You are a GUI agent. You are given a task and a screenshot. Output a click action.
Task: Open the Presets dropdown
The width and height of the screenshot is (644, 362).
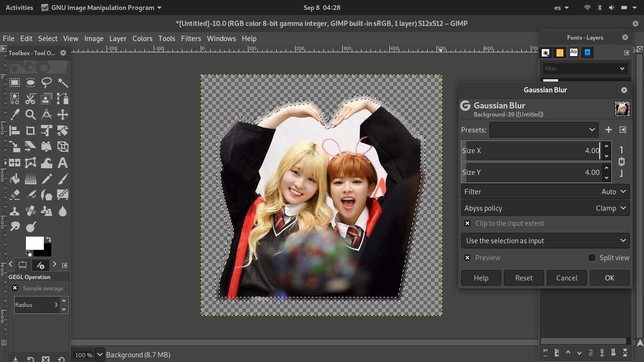pos(544,130)
